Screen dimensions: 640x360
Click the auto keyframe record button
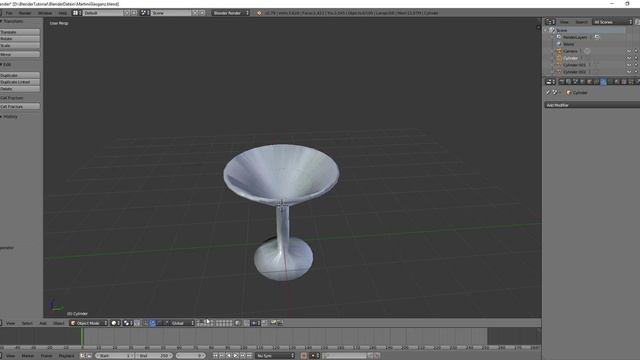[x=304, y=356]
